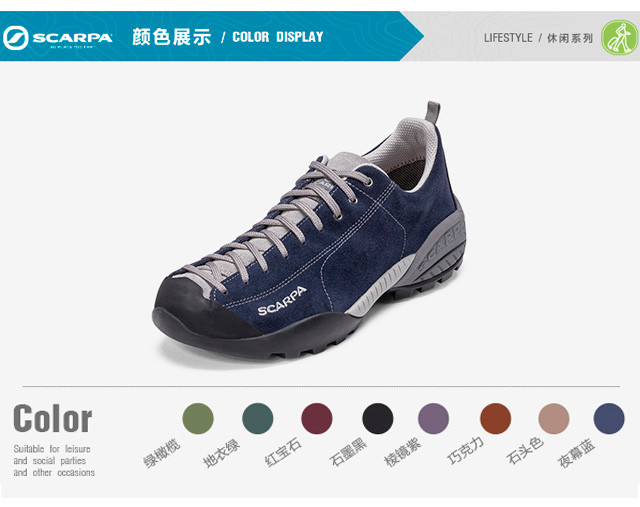Pick the graphite black color swatch
This screenshot has height=507, width=640.
click(x=378, y=418)
